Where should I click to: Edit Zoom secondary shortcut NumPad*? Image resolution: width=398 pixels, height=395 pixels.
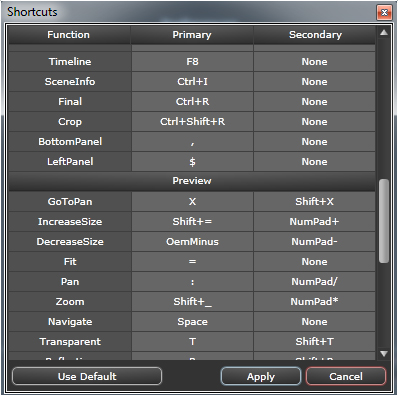coord(314,302)
